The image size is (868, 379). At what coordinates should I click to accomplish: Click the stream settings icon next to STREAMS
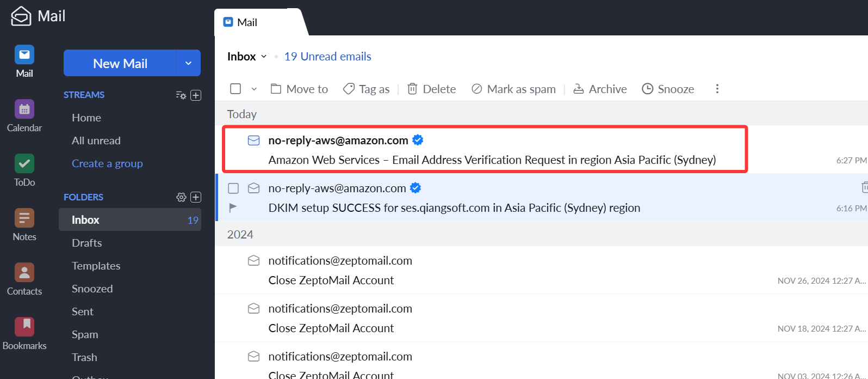tap(181, 95)
